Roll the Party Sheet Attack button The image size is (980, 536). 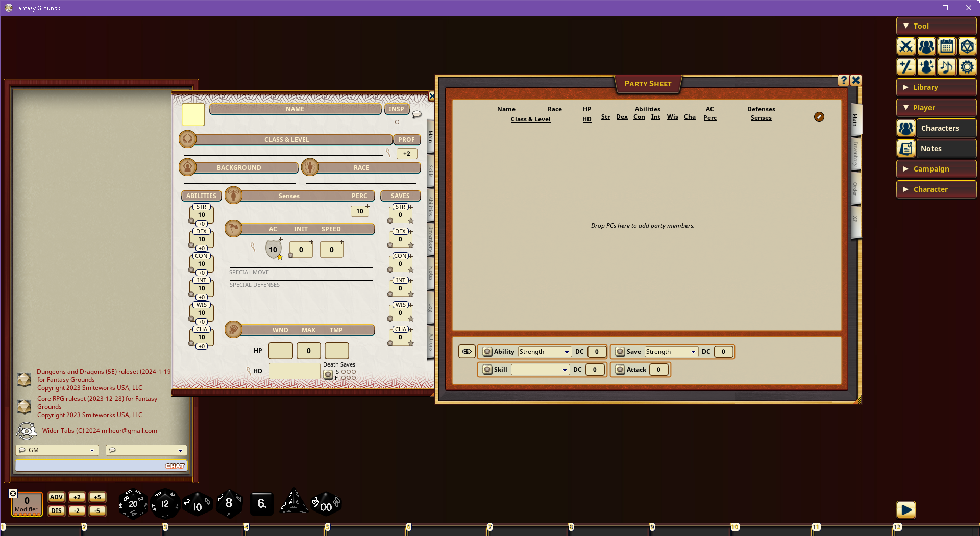[620, 370]
